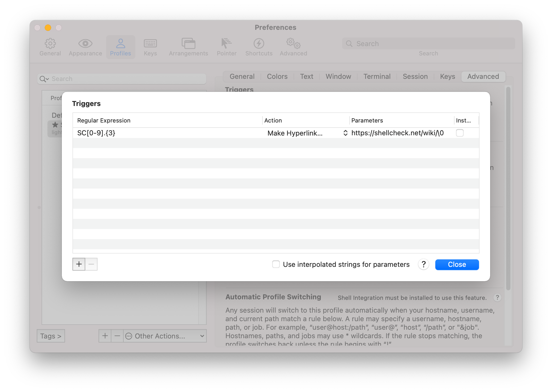Viewport: 552px width, 392px height.
Task: Open the Arrangements windows icon
Action: (188, 43)
